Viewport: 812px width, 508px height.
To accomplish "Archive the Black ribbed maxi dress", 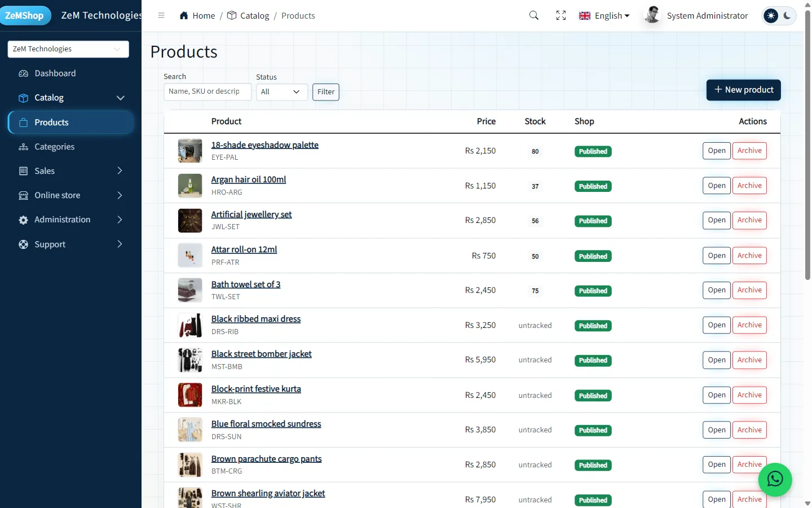I will click(x=749, y=325).
